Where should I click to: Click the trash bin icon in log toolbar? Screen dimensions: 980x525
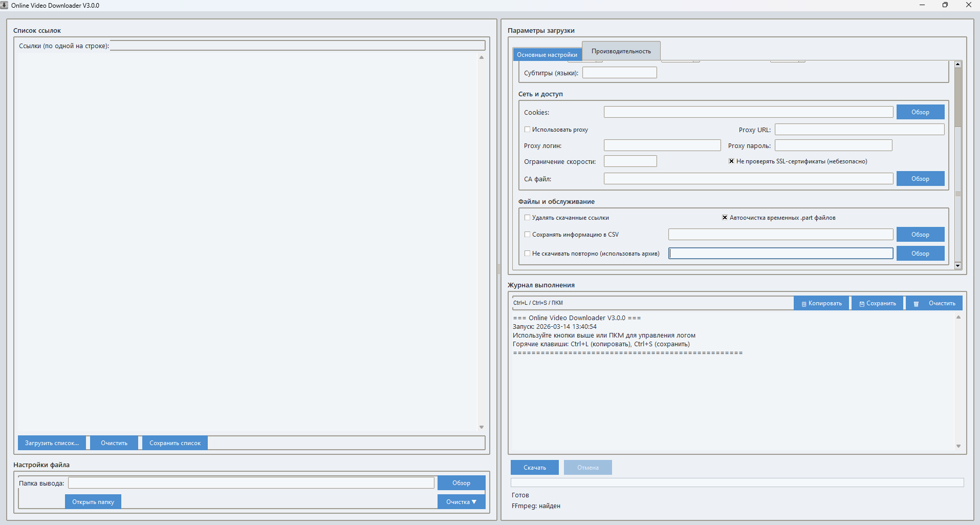point(916,304)
